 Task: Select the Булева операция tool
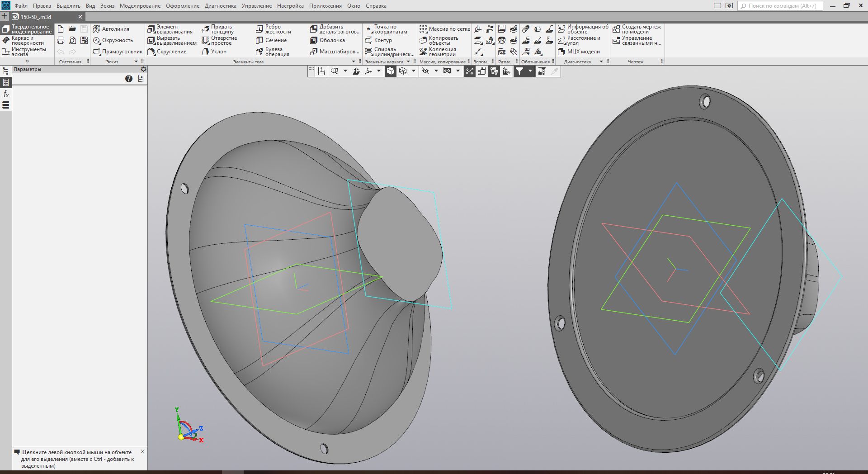(273, 52)
